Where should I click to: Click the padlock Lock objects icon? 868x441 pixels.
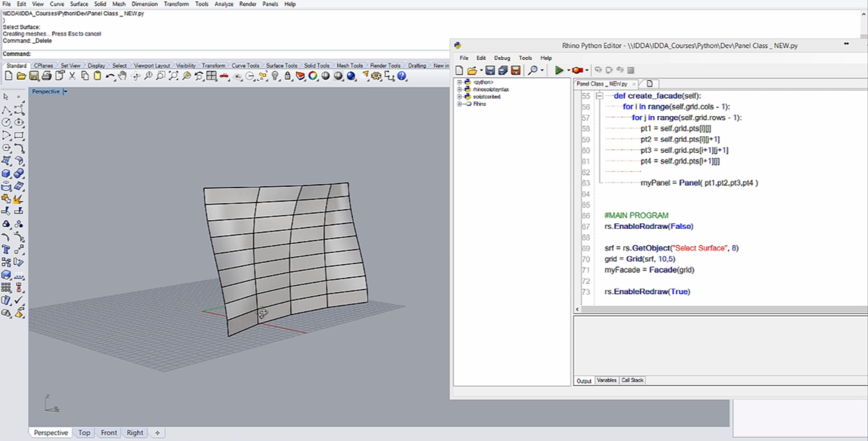point(288,76)
